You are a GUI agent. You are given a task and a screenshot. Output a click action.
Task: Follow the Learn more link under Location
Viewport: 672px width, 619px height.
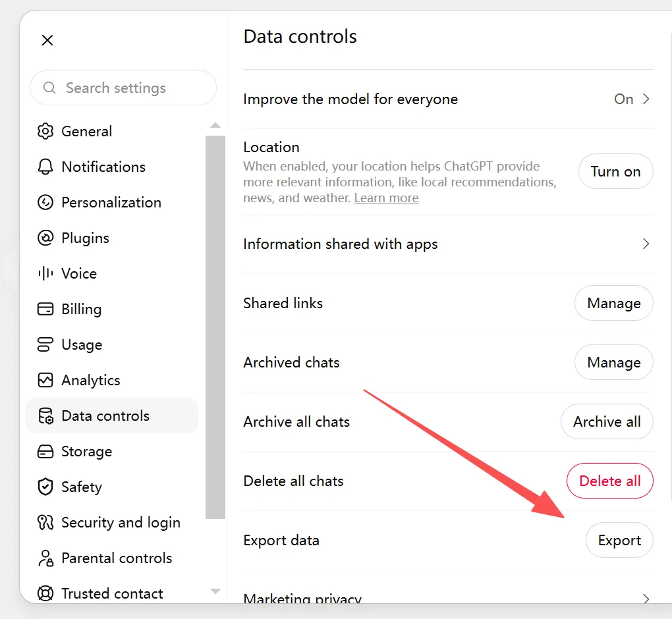click(386, 198)
